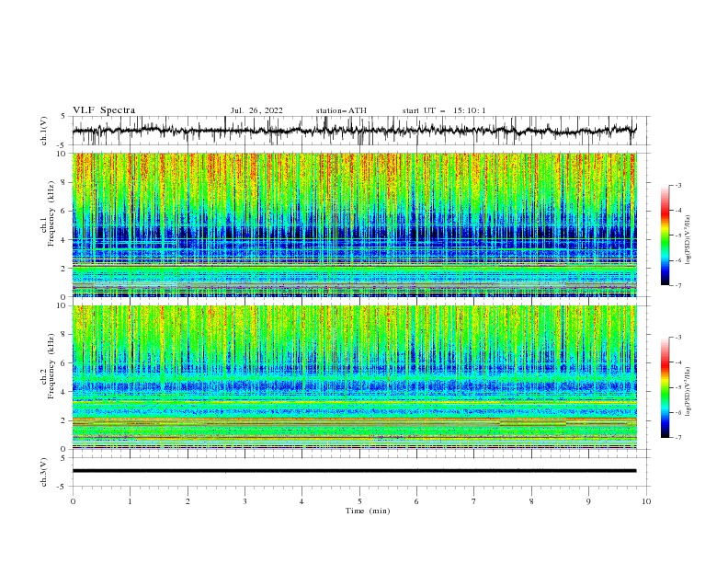This screenshot has width=728, height=563.
Task: Click the lower PSD color bar
Action: [665, 387]
